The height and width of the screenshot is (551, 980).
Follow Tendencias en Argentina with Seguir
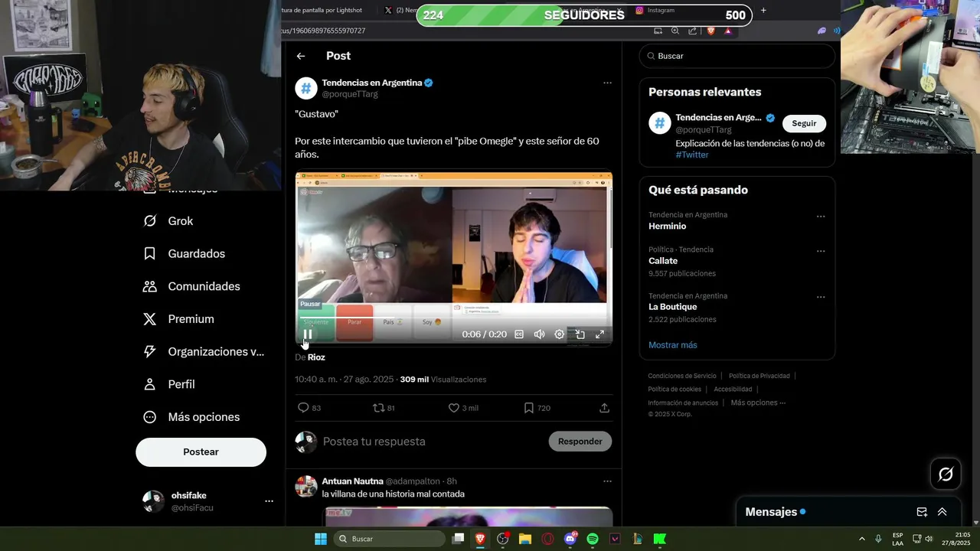point(804,123)
